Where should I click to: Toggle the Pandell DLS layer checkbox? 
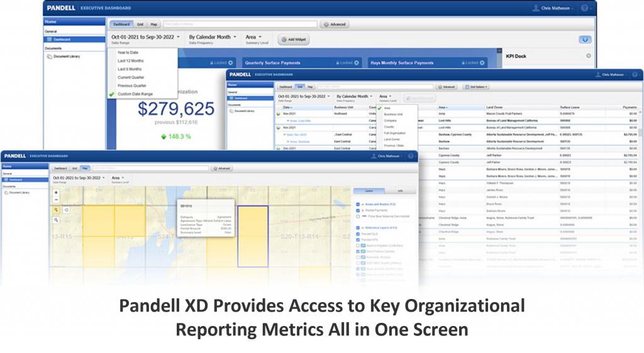point(358,234)
